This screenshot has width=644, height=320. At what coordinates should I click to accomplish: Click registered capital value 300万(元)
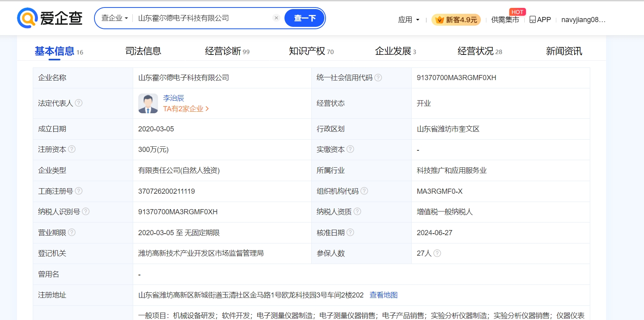(153, 150)
